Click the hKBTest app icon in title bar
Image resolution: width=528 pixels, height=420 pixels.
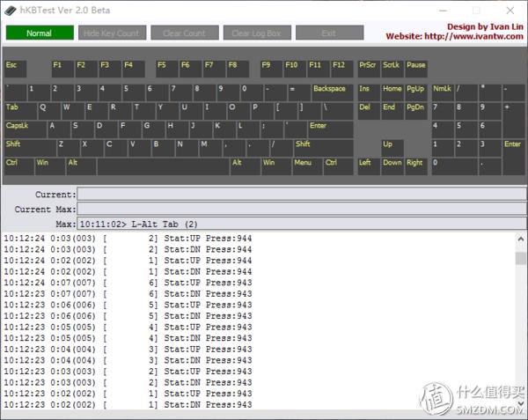pos(10,11)
